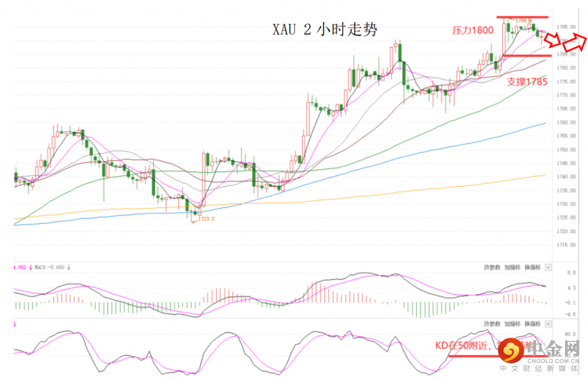The width and height of the screenshot is (588, 379).
Task: Click the pink down arrow before the MACD label
Action: 30,267
